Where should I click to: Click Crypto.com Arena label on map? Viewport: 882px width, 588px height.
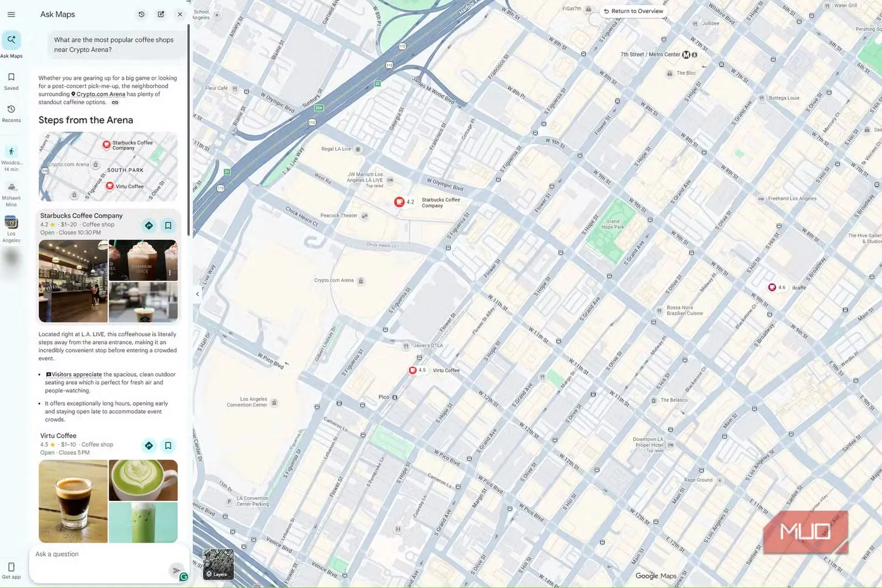[x=334, y=280]
